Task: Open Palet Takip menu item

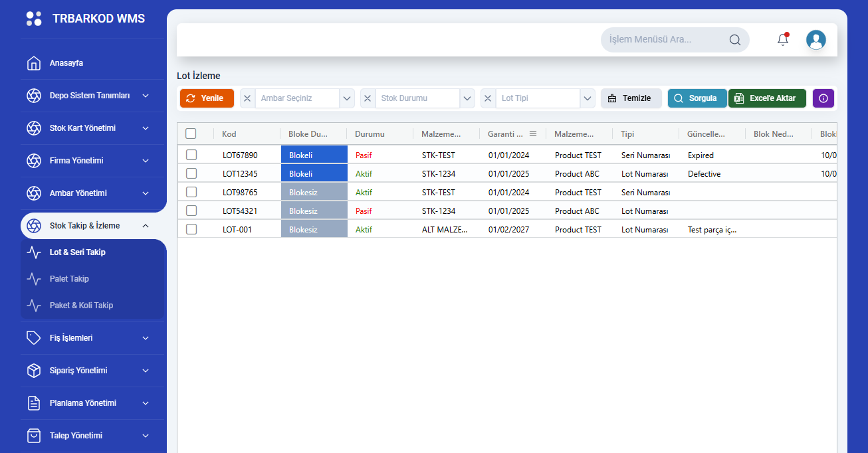Action: coord(69,279)
